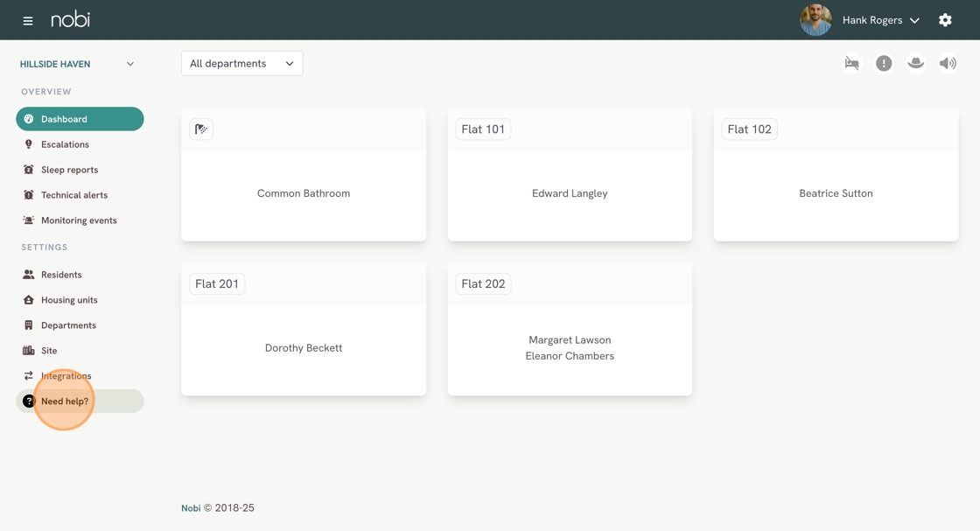The height and width of the screenshot is (531, 980).
Task: Open Sleep reports page
Action: coord(69,170)
